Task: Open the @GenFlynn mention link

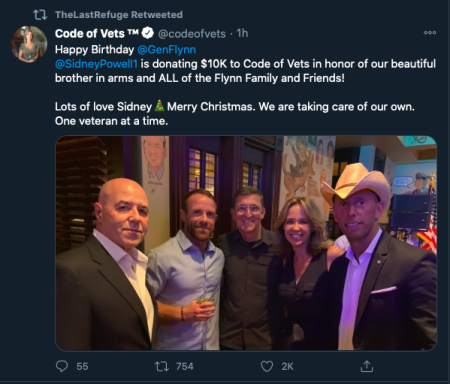Action: click(x=166, y=50)
